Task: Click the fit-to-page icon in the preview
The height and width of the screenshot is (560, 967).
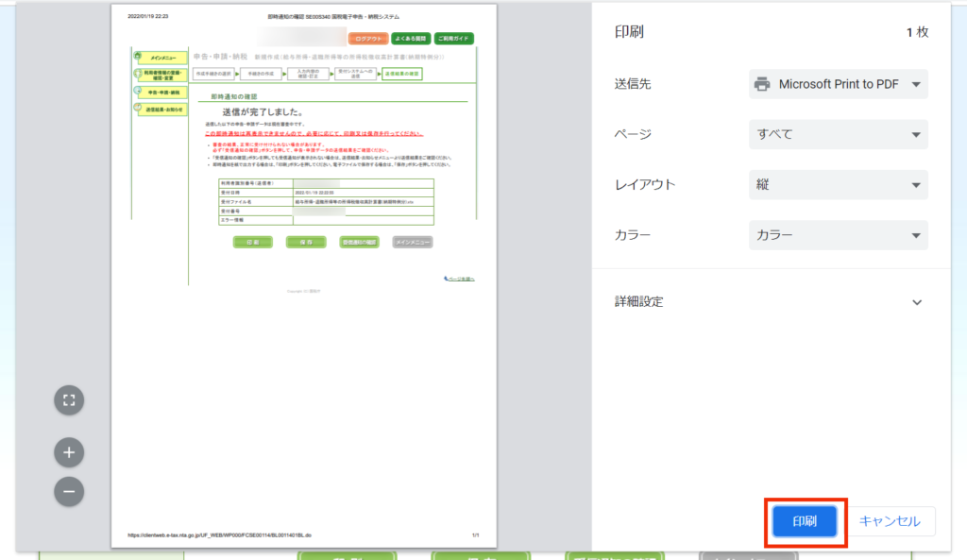Action: (69, 399)
